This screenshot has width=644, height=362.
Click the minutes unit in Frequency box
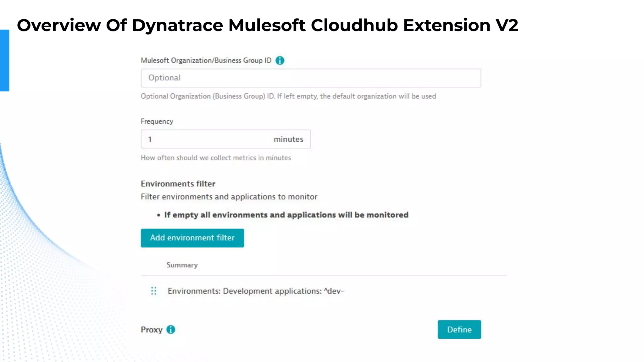288,139
